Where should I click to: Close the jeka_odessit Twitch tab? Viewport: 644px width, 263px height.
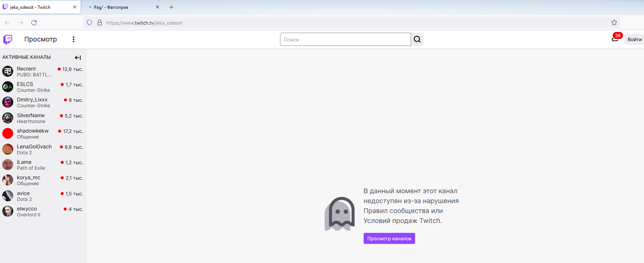click(x=75, y=7)
